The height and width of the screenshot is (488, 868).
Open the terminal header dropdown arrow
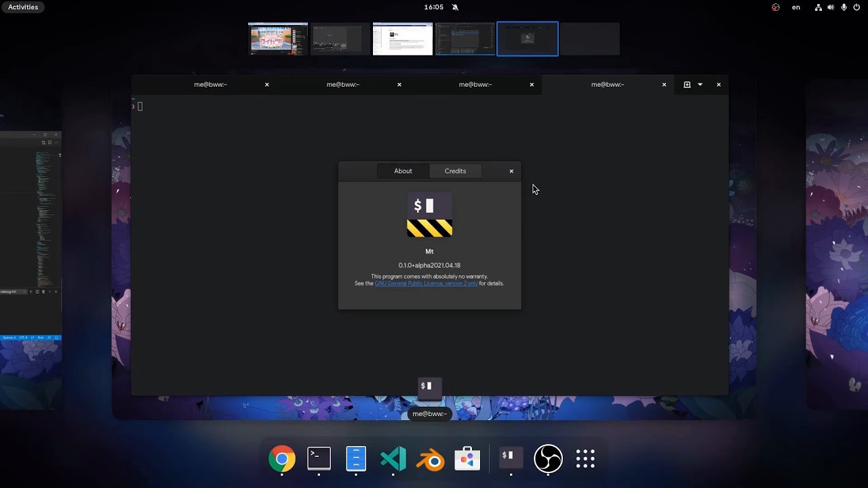coord(700,85)
